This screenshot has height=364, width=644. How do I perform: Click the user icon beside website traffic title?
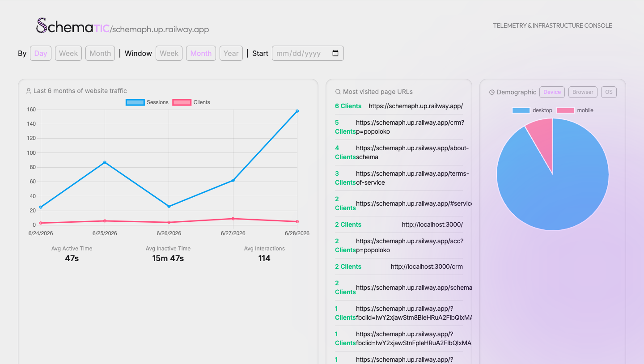[29, 91]
